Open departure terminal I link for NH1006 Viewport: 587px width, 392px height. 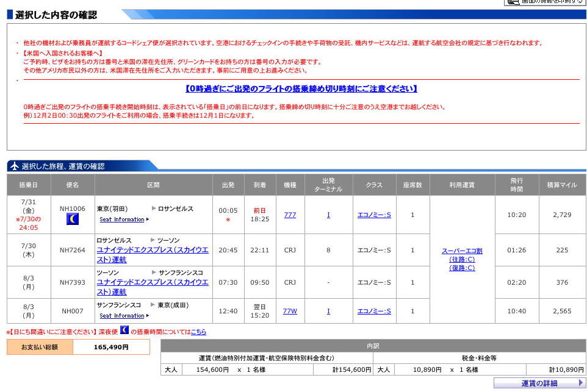(x=328, y=215)
